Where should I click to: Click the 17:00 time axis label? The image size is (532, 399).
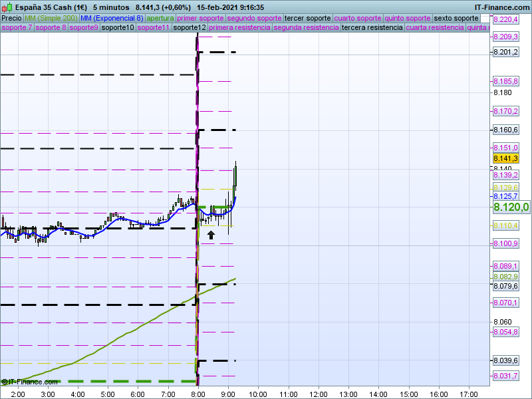[x=469, y=394]
